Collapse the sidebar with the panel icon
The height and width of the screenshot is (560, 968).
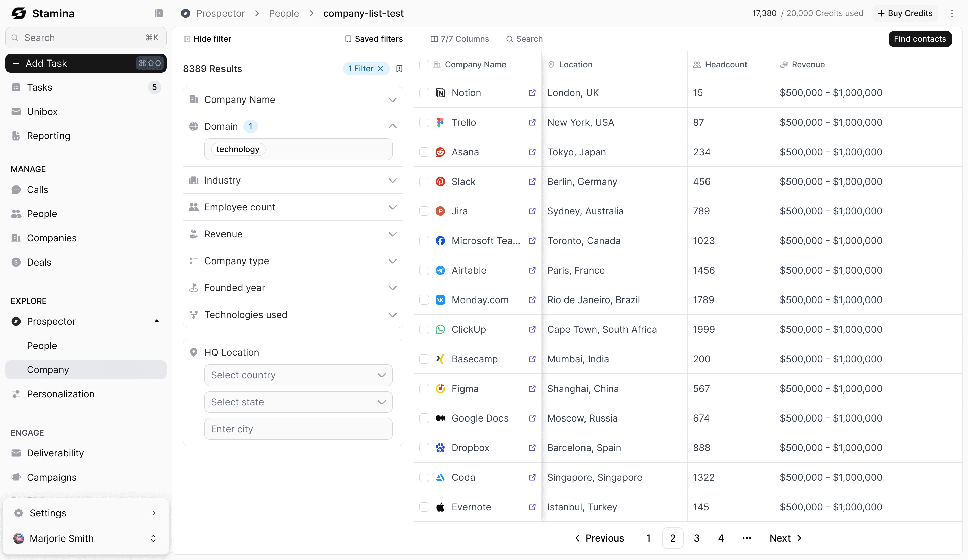(x=158, y=13)
